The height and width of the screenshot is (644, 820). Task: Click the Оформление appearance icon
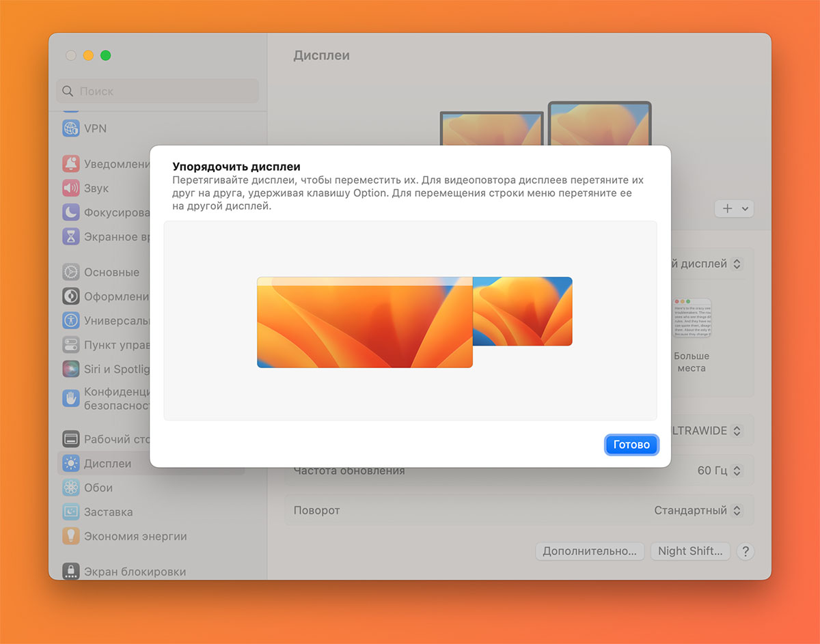[x=71, y=296]
